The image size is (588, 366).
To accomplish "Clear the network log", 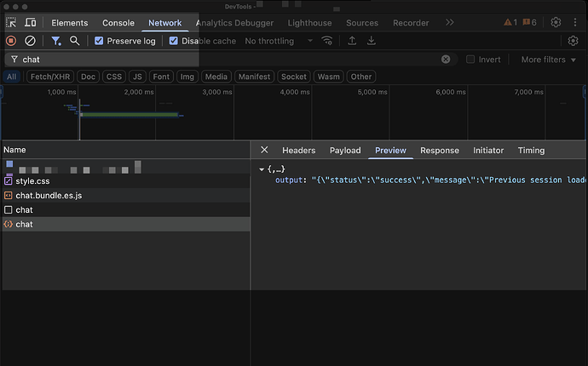I will click(30, 41).
